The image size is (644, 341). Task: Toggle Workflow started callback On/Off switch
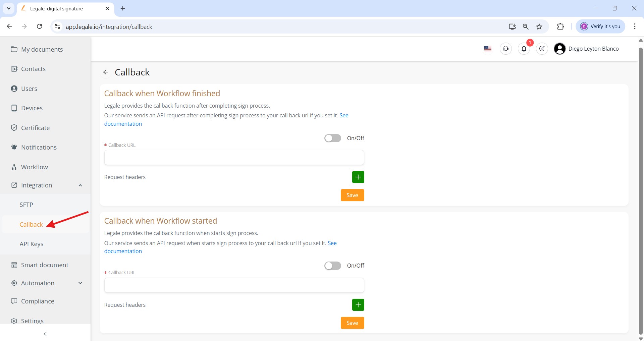[x=333, y=266]
